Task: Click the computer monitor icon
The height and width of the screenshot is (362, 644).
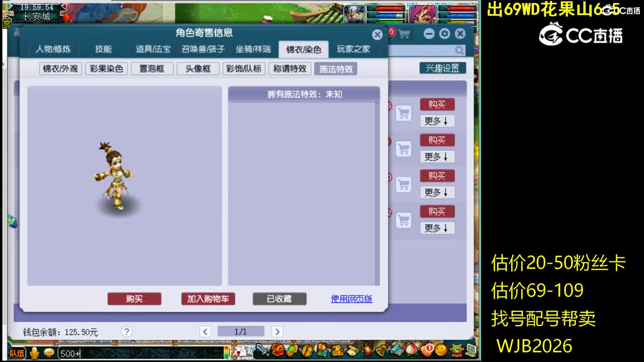Action: (x=471, y=350)
